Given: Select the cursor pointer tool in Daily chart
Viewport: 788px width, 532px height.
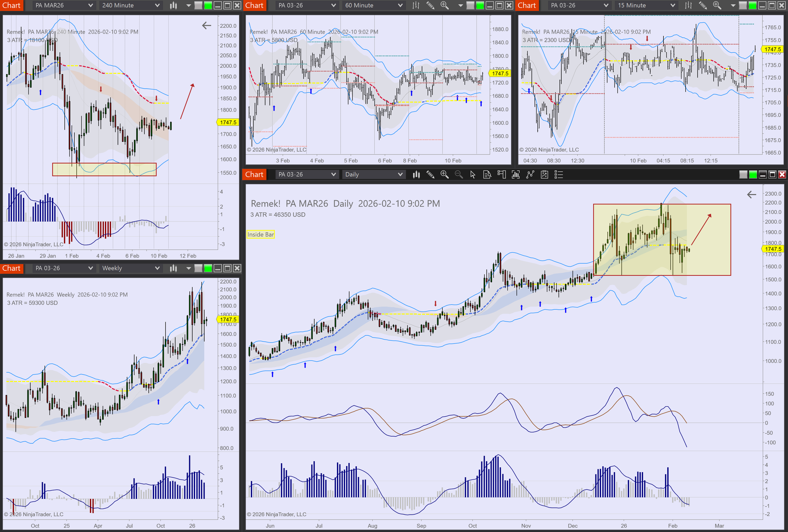Looking at the screenshot, I should [473, 175].
